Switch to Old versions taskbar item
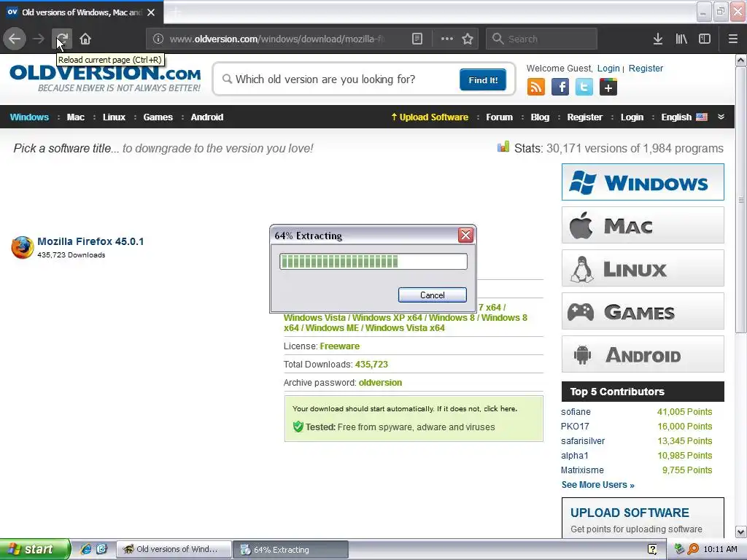Image resolution: width=747 pixels, height=560 pixels. click(x=174, y=550)
